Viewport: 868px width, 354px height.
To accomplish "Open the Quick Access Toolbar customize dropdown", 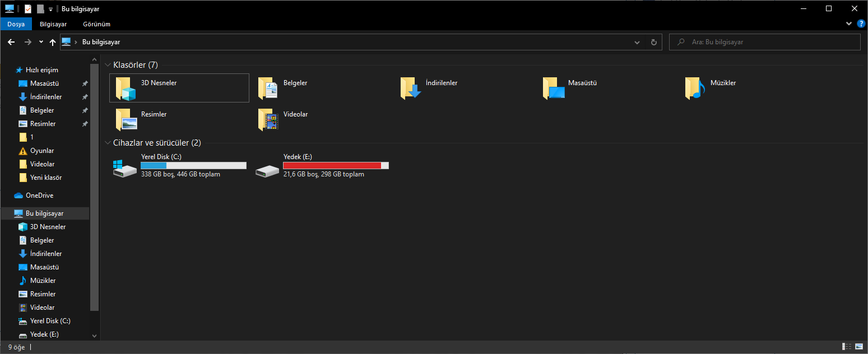I will (x=50, y=10).
